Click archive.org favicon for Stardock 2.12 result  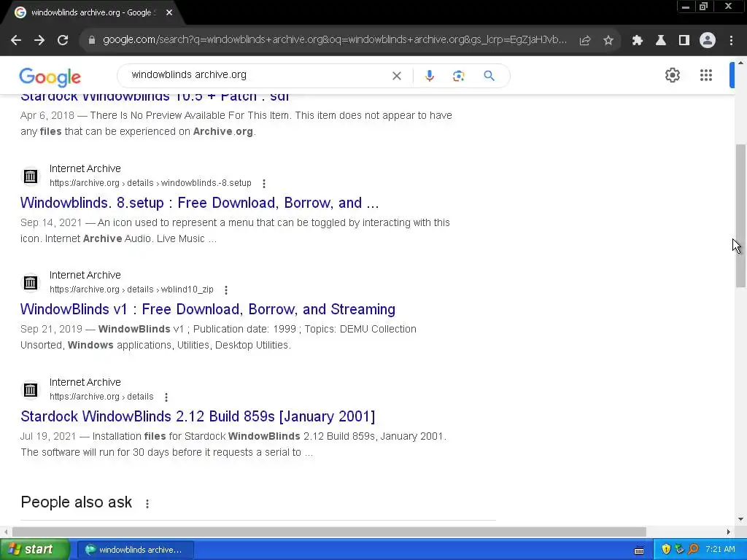tap(31, 390)
